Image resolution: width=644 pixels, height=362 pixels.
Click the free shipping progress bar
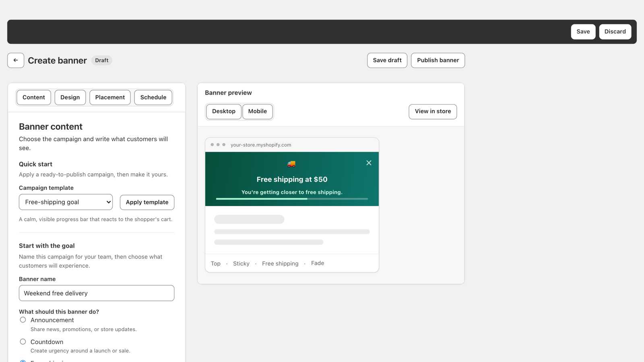click(x=292, y=199)
